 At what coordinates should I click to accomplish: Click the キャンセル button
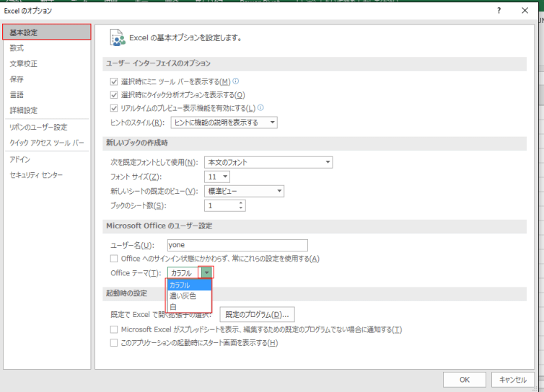[513, 380]
